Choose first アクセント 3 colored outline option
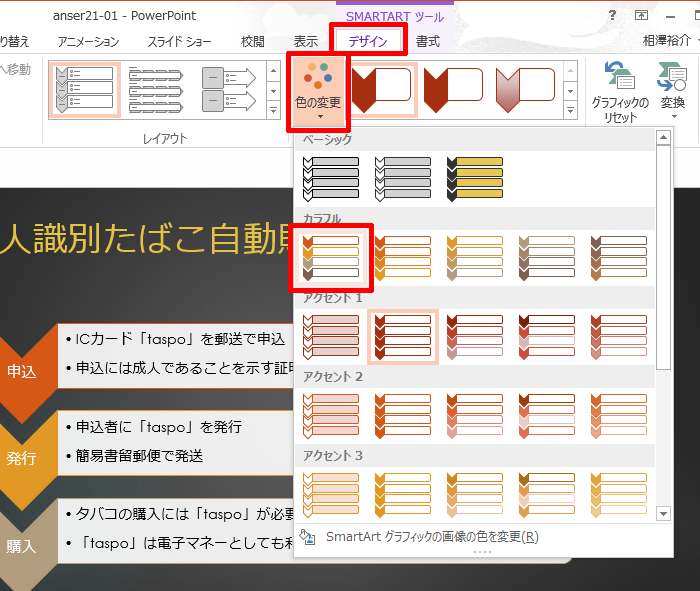This screenshot has width=700, height=591. [331, 495]
